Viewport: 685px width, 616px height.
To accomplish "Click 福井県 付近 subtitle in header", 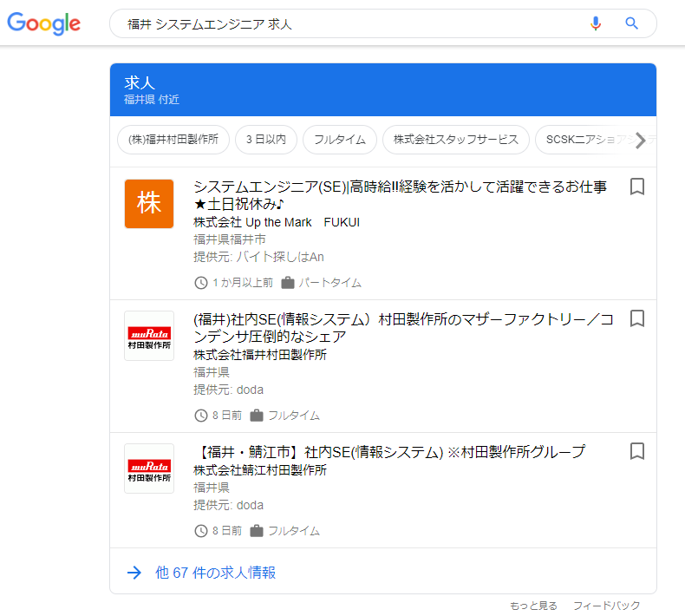I will 152,100.
